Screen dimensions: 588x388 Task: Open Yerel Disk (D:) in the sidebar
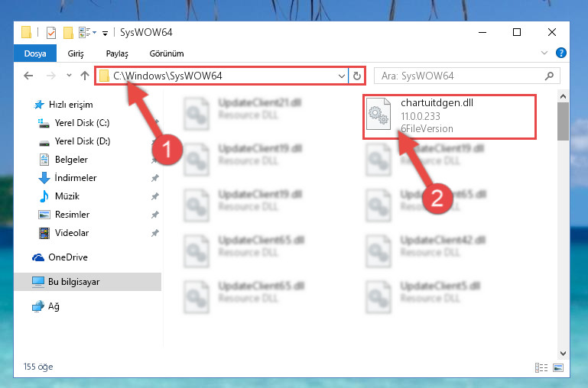[75, 141]
